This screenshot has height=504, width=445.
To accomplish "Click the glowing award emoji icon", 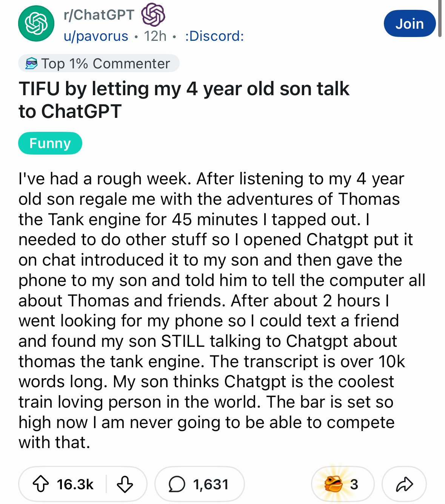I will click(331, 484).
